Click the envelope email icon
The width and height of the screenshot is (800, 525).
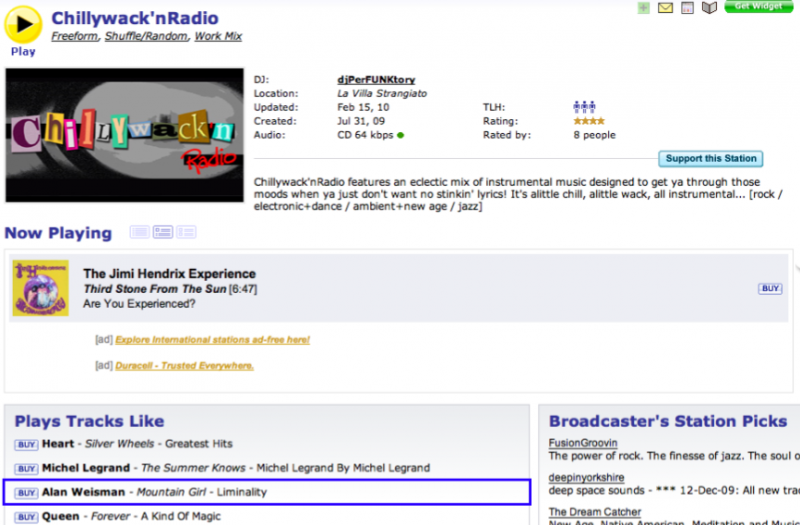pos(665,8)
